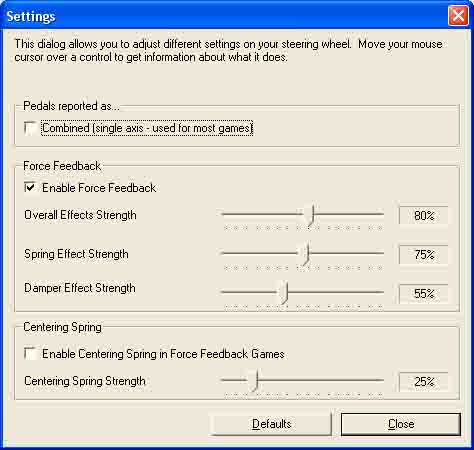Screen dimensions: 474x450
Task: Click the Close button at bottom
Action: click(x=401, y=424)
